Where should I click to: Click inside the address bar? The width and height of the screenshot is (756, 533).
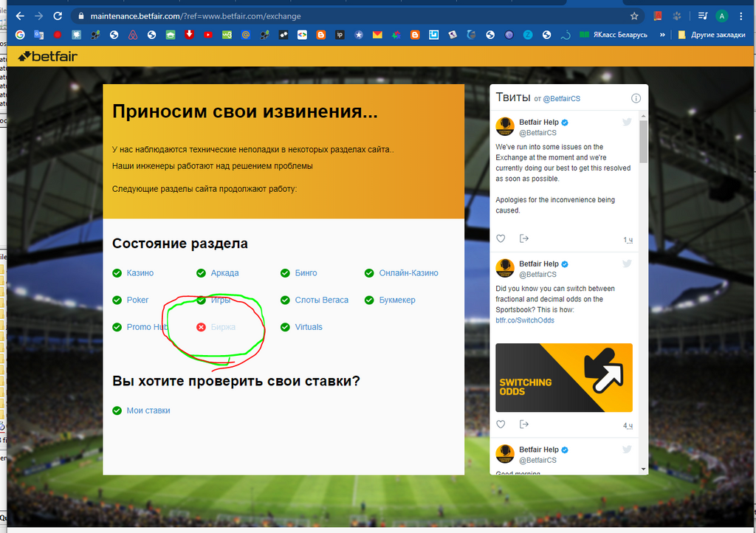[x=221, y=15]
